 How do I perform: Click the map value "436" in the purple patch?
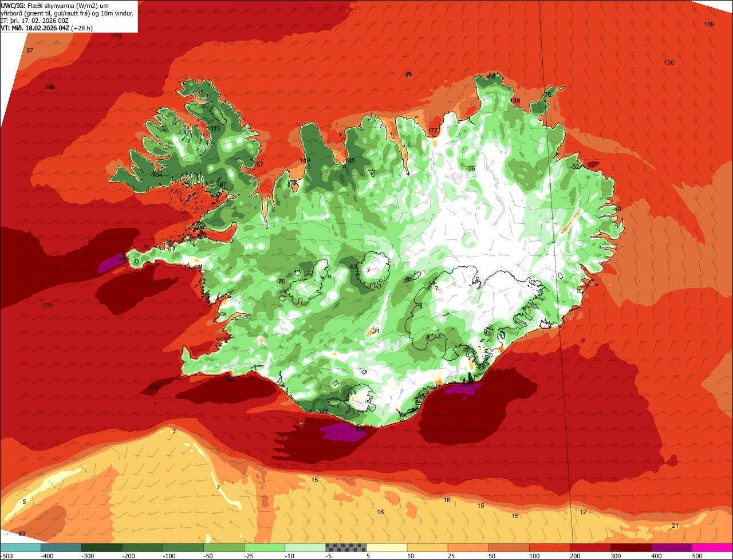pos(360,428)
